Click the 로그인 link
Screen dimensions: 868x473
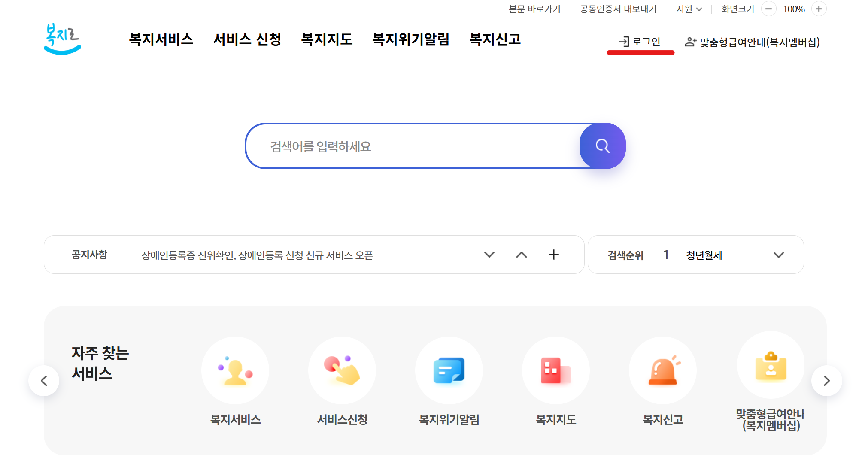click(x=640, y=41)
